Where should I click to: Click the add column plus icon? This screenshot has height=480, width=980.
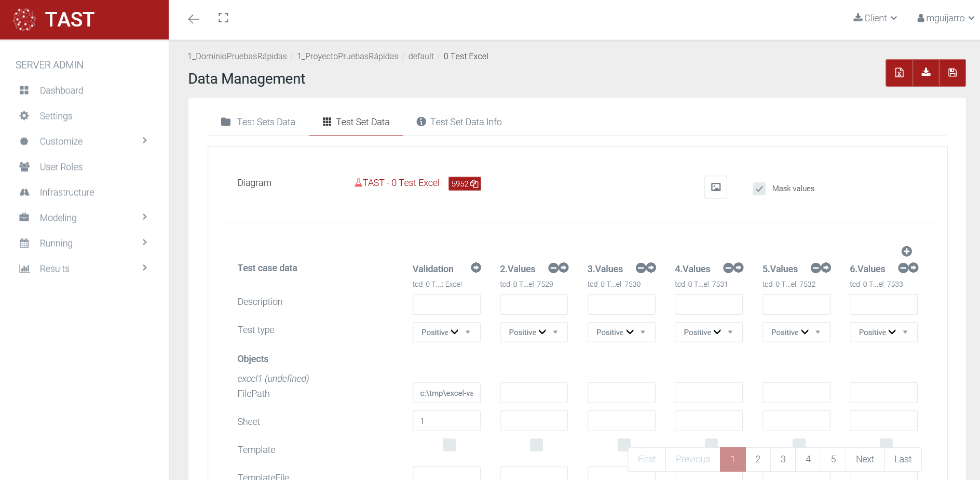point(906,251)
